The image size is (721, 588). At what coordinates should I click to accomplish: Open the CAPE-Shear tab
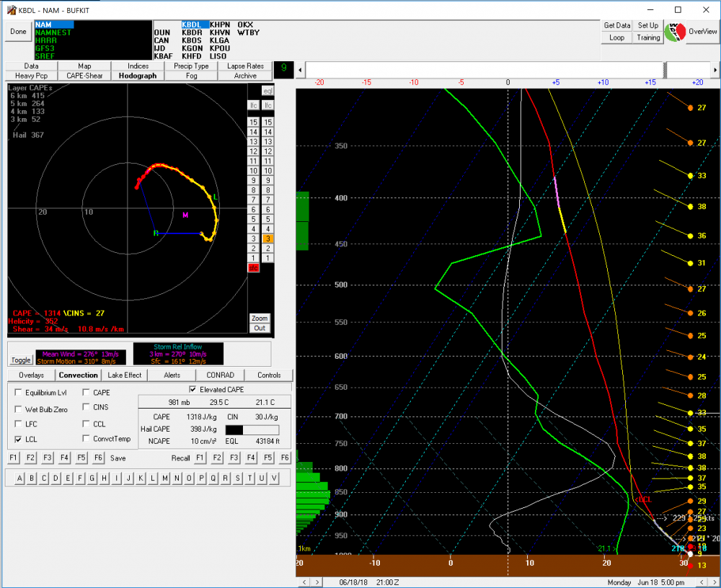coord(84,76)
